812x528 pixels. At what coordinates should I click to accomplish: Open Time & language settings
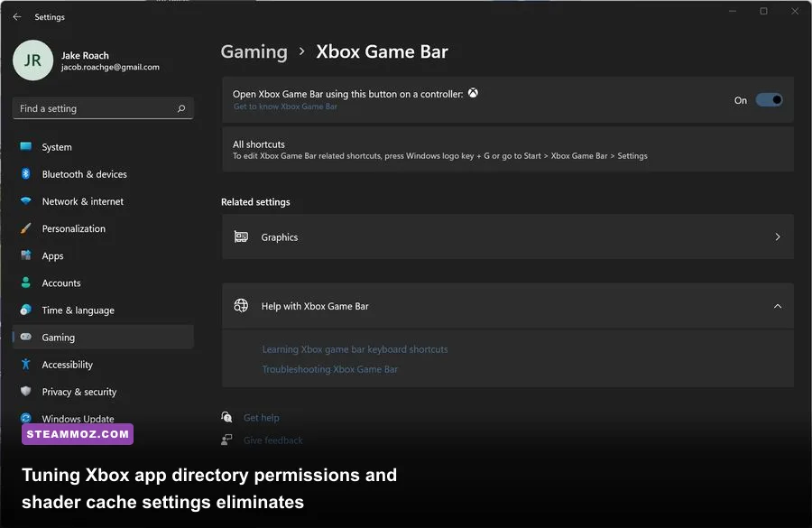(x=103, y=310)
